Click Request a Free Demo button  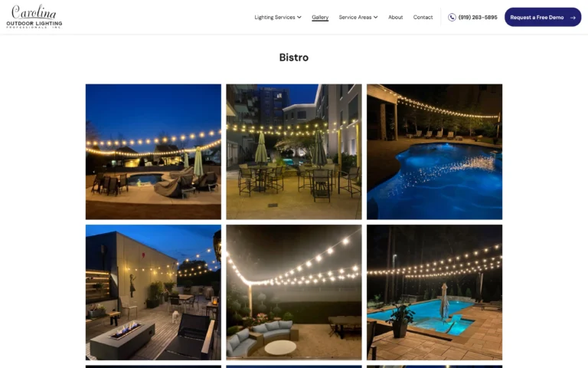click(x=543, y=18)
